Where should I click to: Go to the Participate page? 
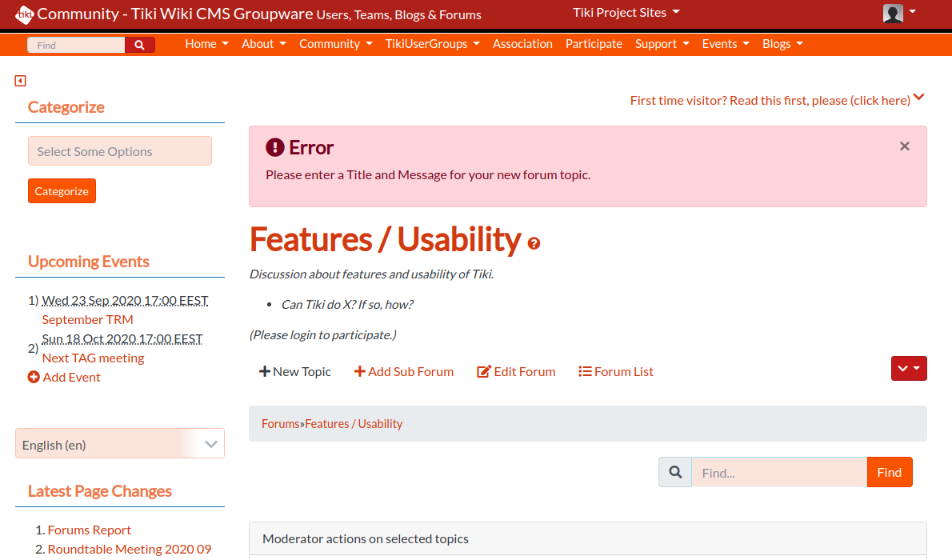click(594, 44)
